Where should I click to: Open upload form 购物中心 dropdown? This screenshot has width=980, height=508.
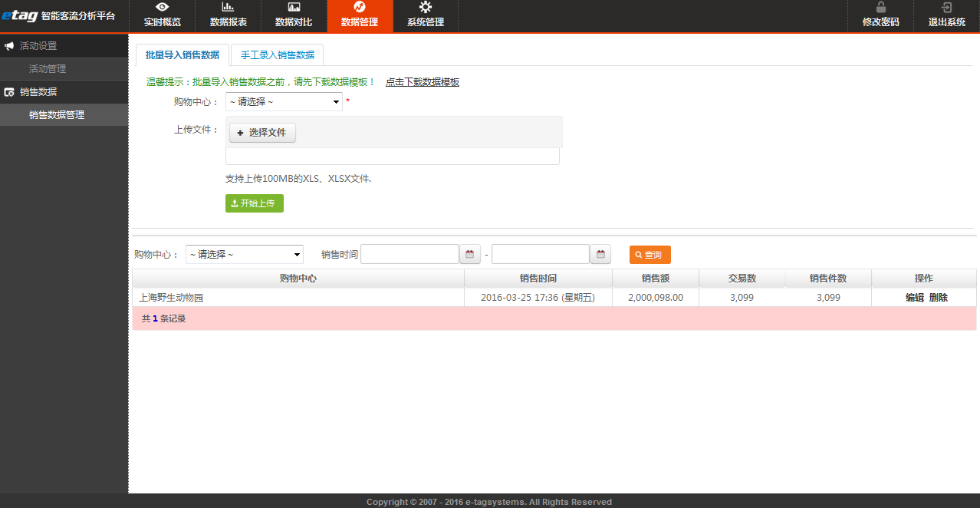(x=284, y=101)
